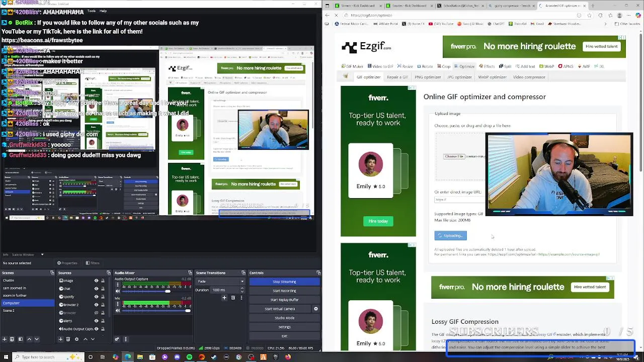Show the hidden Browser source
The image size is (644, 362).
click(x=96, y=313)
